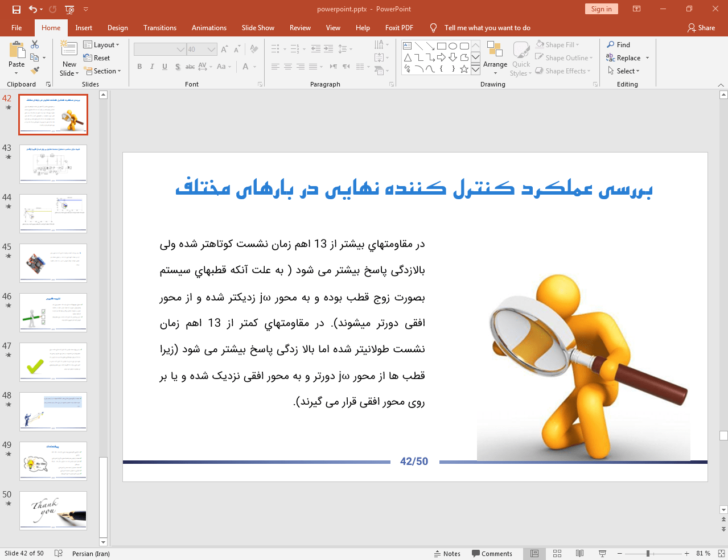This screenshot has width=728, height=560.
Task: Expand the Section dropdown
Action: tap(102, 71)
